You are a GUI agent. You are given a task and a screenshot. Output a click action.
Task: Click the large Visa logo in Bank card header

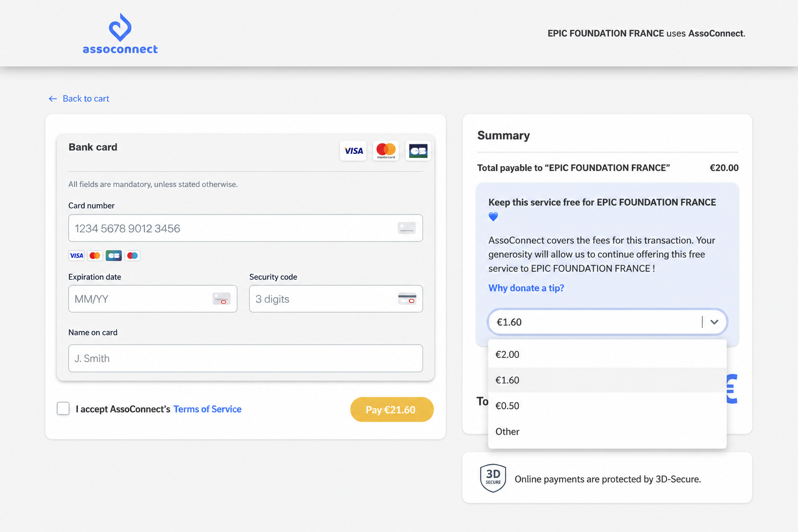click(x=353, y=151)
